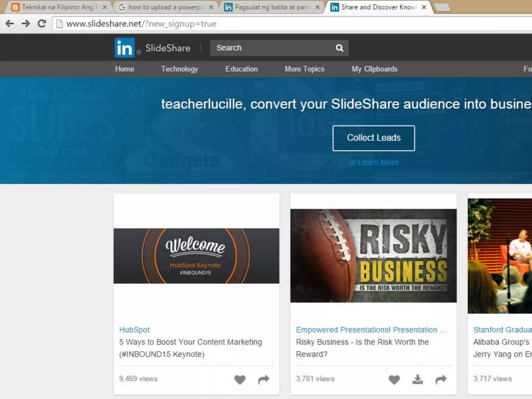Open the Risky Business thumbnail image

(373, 256)
